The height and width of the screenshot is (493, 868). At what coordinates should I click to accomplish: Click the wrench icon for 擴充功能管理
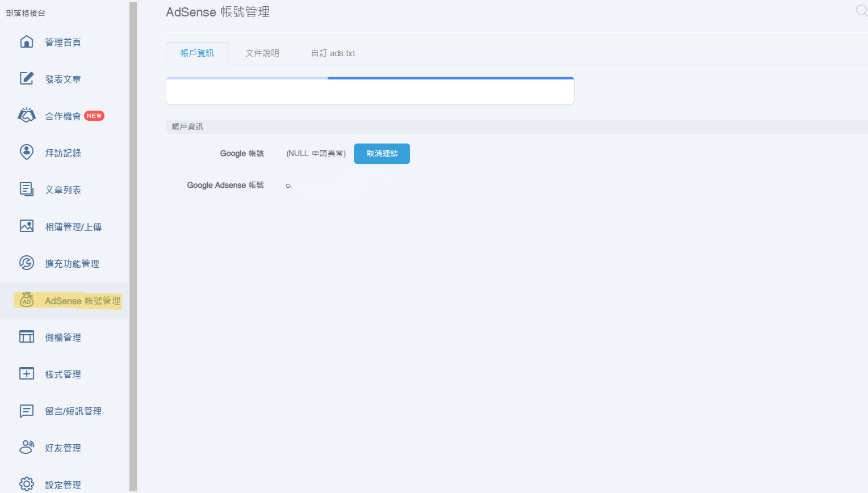pyautogui.click(x=27, y=263)
